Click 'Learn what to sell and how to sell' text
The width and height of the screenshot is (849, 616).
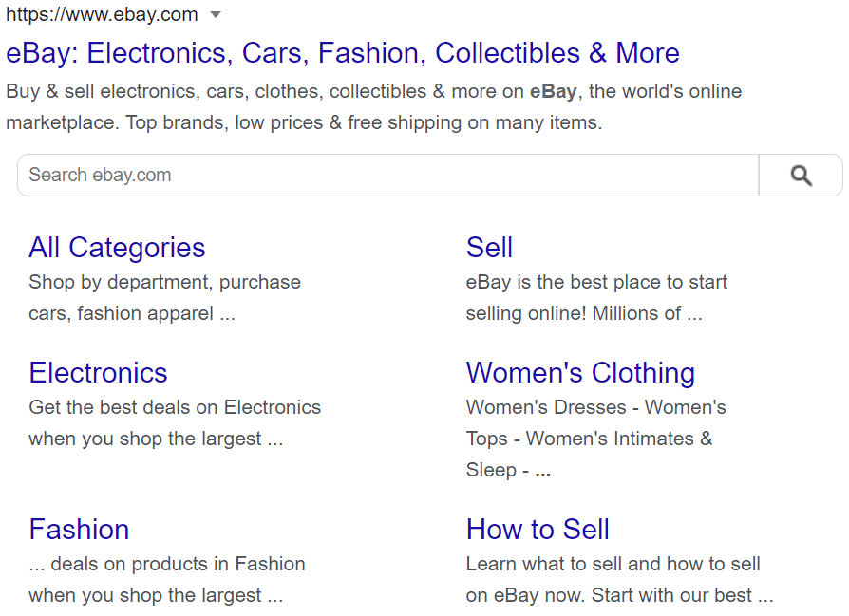(x=613, y=564)
